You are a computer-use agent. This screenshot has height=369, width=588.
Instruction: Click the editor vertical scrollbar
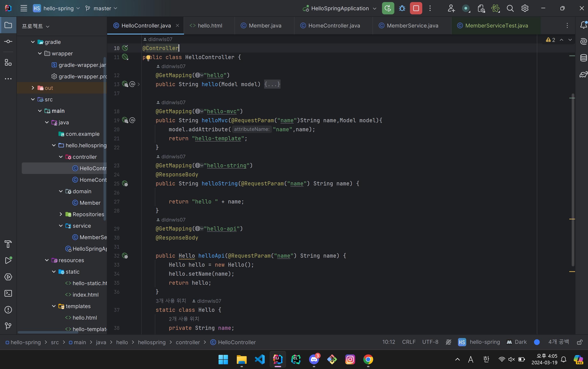[x=573, y=180]
